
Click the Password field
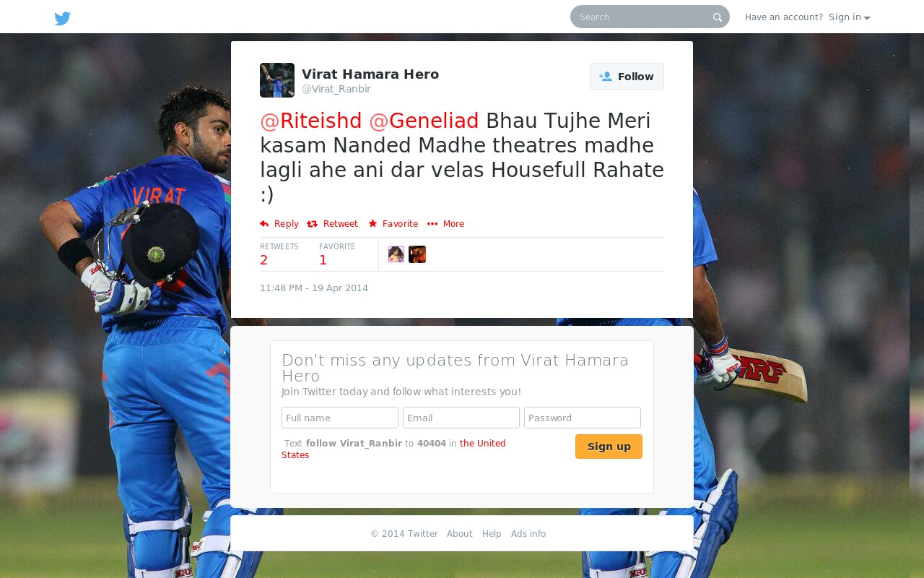click(x=583, y=418)
